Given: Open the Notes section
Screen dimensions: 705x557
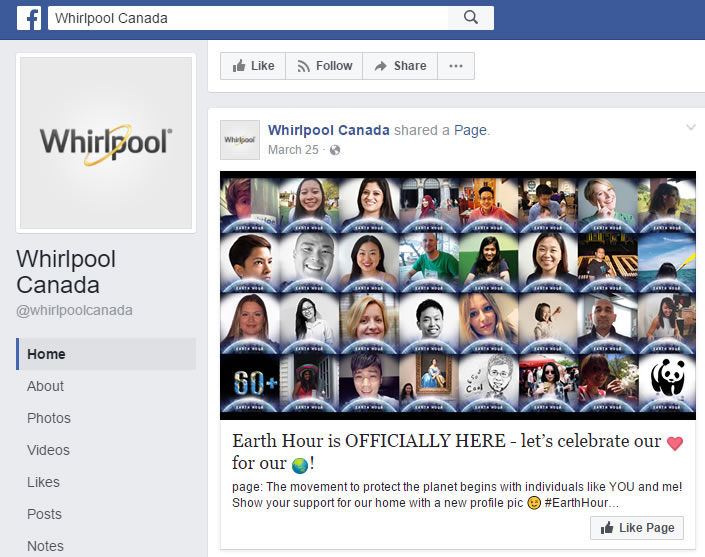Looking at the screenshot, I should [x=45, y=546].
